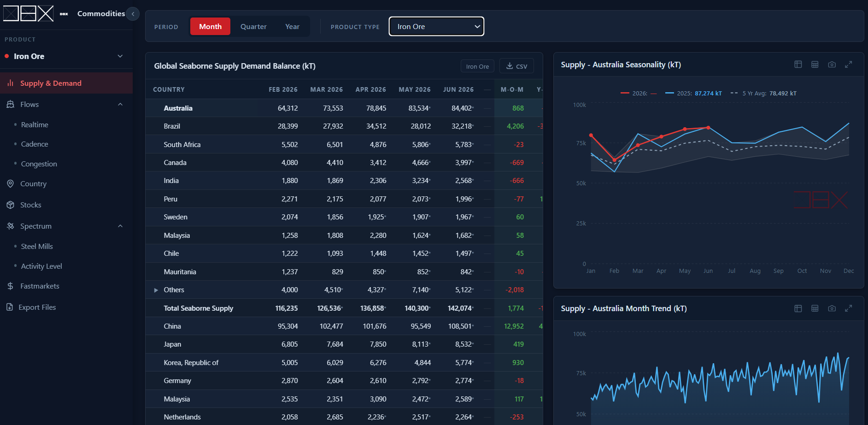Open the Cadence flows page
The image size is (868, 425).
click(x=35, y=144)
